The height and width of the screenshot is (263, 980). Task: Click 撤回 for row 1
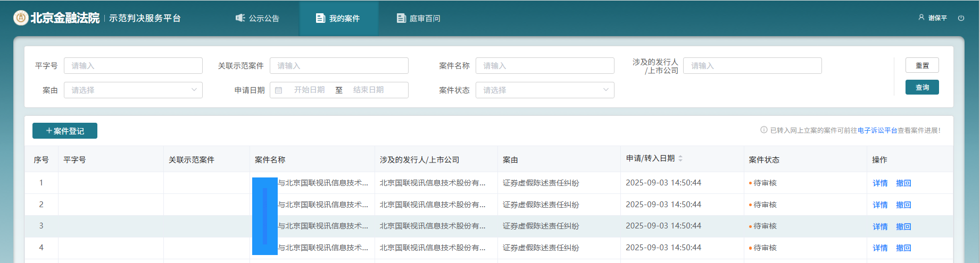pos(903,183)
